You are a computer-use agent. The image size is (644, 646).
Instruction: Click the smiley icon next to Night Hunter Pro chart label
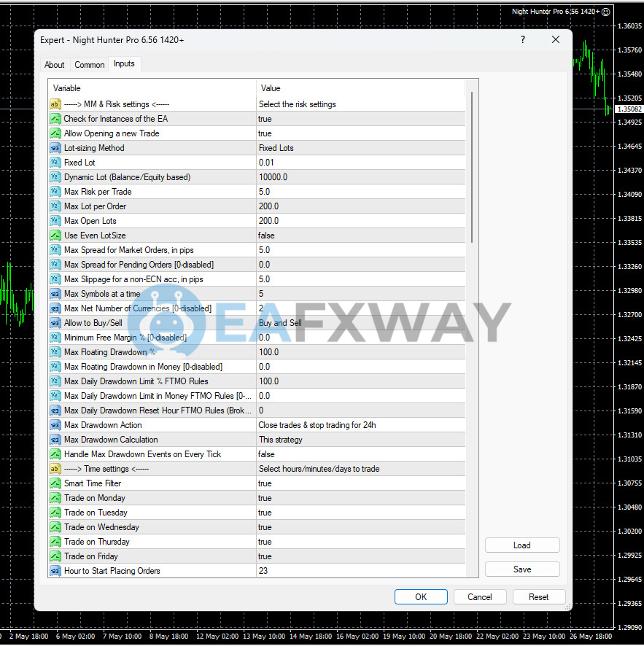[x=605, y=12]
